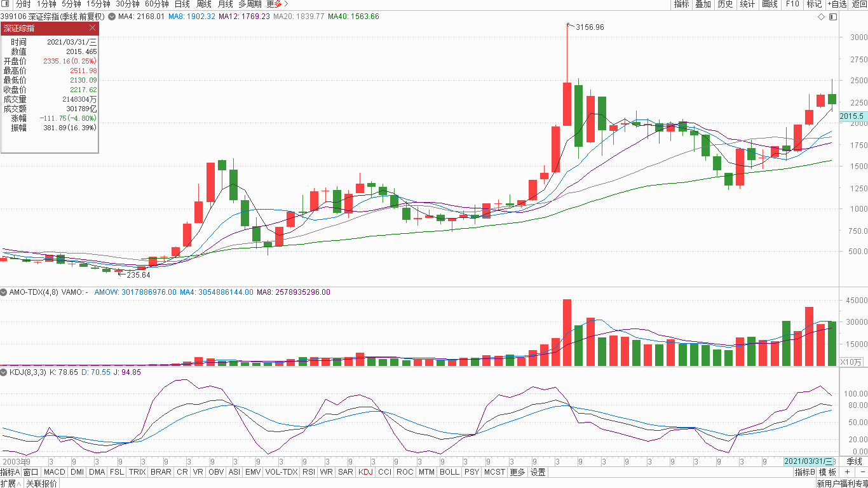This screenshot has height=488, width=868.
Task: Click the disclosure triangle next to KDJ(8,3,3)
Action: (x=4, y=372)
